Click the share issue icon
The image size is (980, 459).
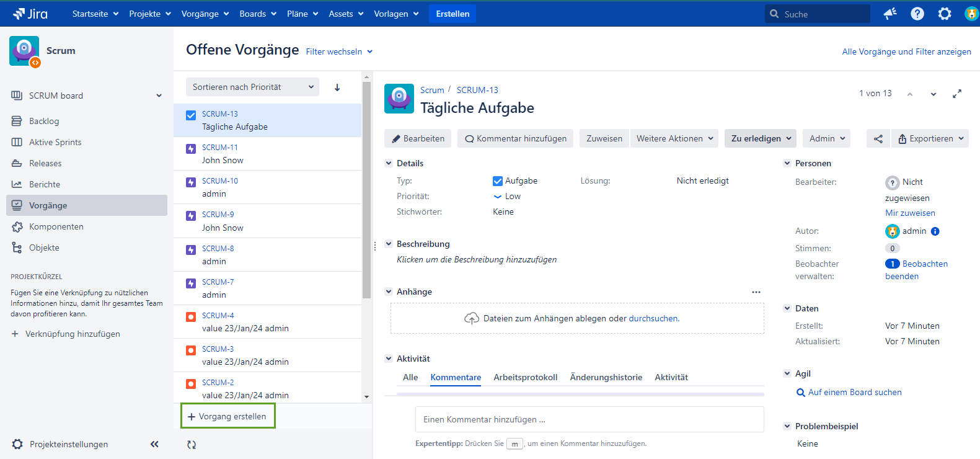click(x=878, y=138)
